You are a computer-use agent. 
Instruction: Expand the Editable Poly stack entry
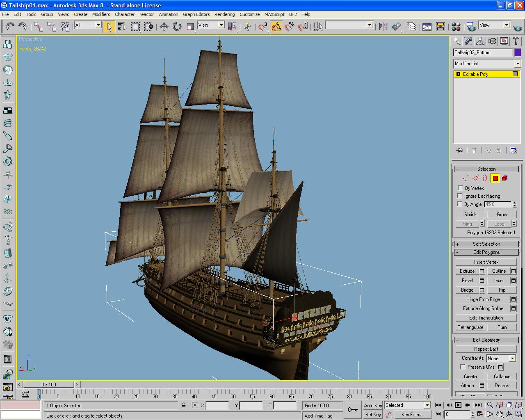(x=458, y=74)
